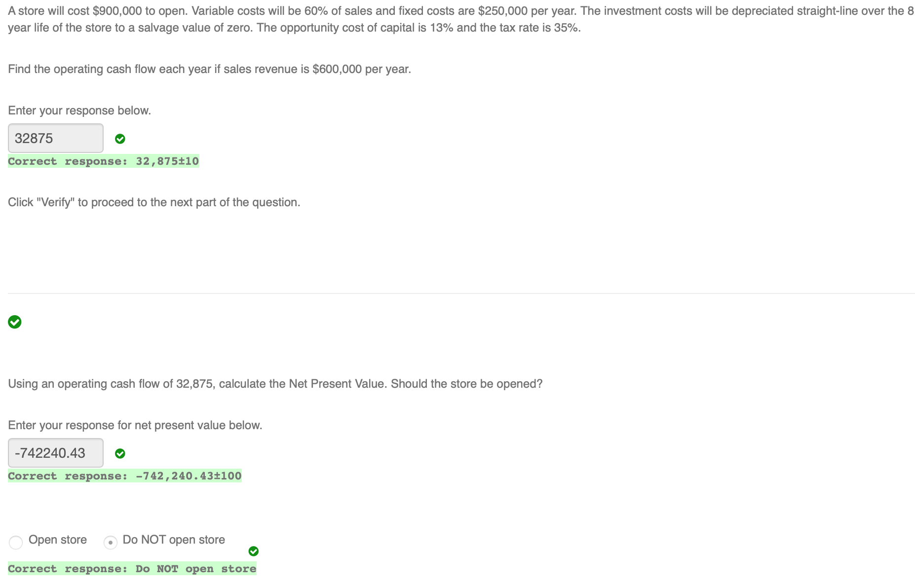This screenshot has width=915, height=588.
Task: Click the Open store label text
Action: pos(58,540)
